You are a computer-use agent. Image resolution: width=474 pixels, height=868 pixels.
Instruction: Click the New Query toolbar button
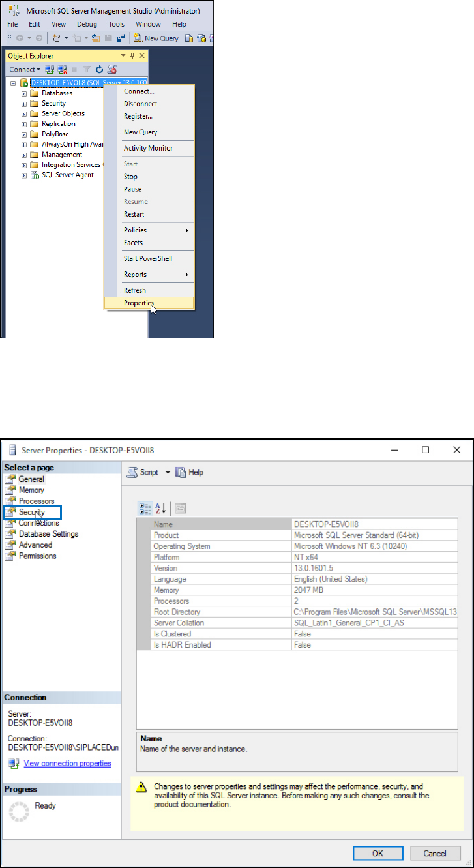(x=157, y=38)
